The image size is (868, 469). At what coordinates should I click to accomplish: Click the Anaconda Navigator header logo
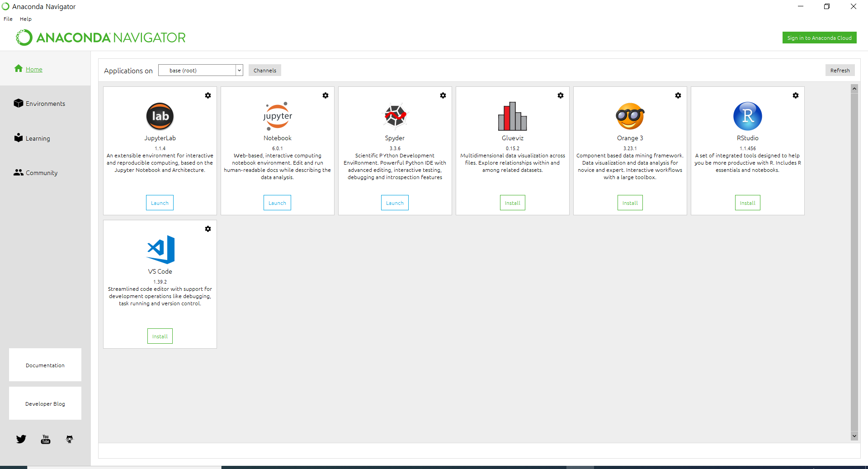pos(101,38)
